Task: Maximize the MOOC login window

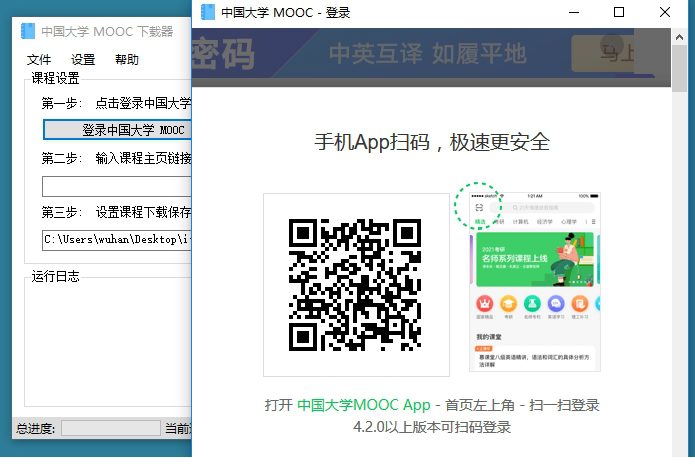Action: click(619, 12)
